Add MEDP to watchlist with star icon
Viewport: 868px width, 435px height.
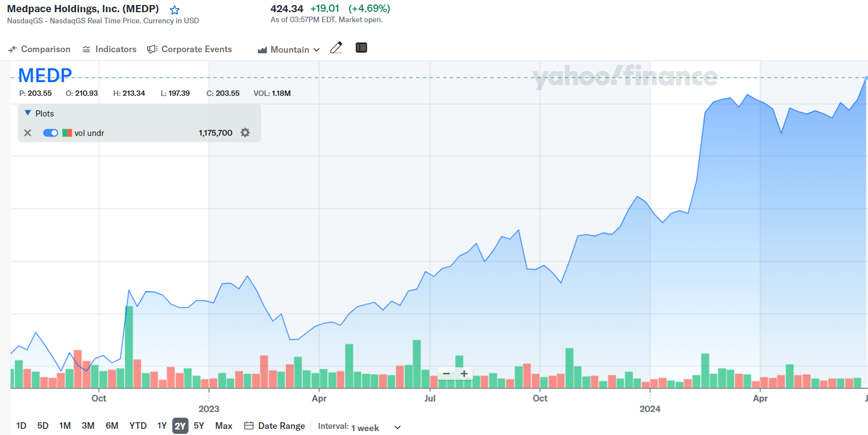pyautogui.click(x=175, y=10)
